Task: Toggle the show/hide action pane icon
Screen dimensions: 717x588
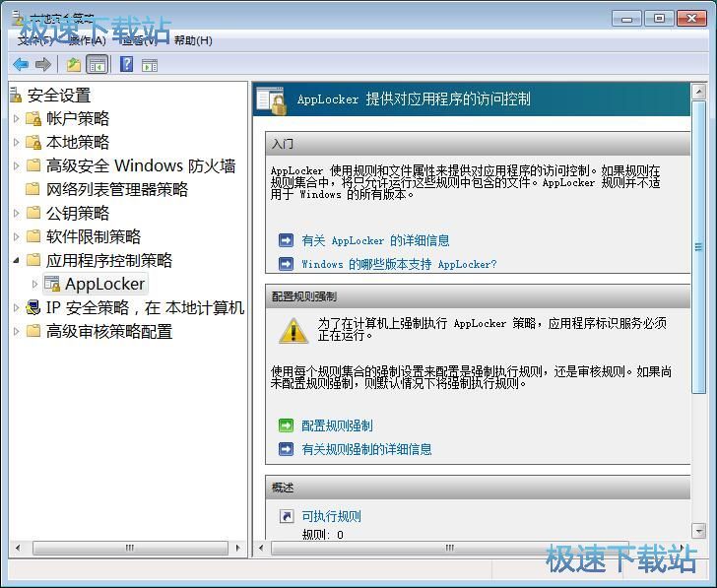Action: [x=150, y=65]
